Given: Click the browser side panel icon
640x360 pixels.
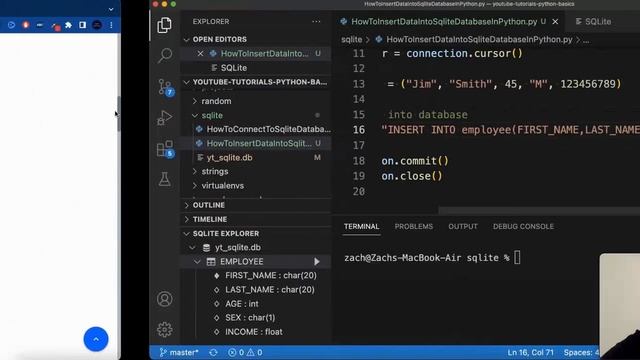Looking at the screenshot, I should coord(82,25).
